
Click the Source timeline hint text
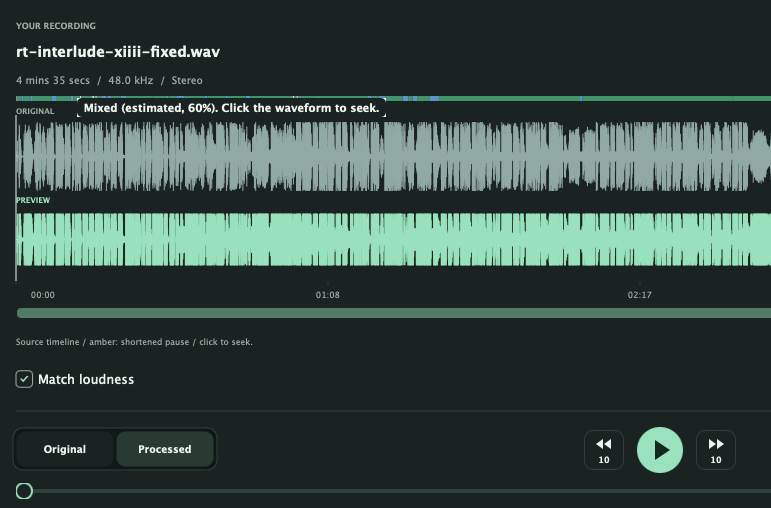point(134,342)
